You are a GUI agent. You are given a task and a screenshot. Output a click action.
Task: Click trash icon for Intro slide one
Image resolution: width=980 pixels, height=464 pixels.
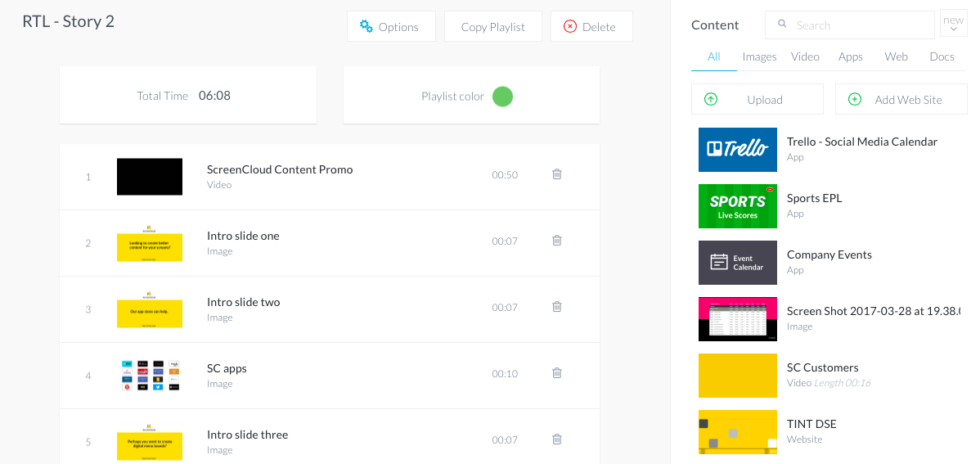tap(557, 241)
